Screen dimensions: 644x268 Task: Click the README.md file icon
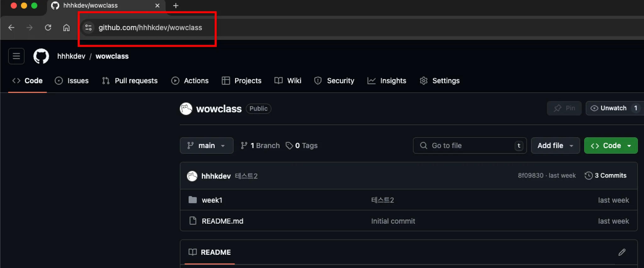(193, 221)
